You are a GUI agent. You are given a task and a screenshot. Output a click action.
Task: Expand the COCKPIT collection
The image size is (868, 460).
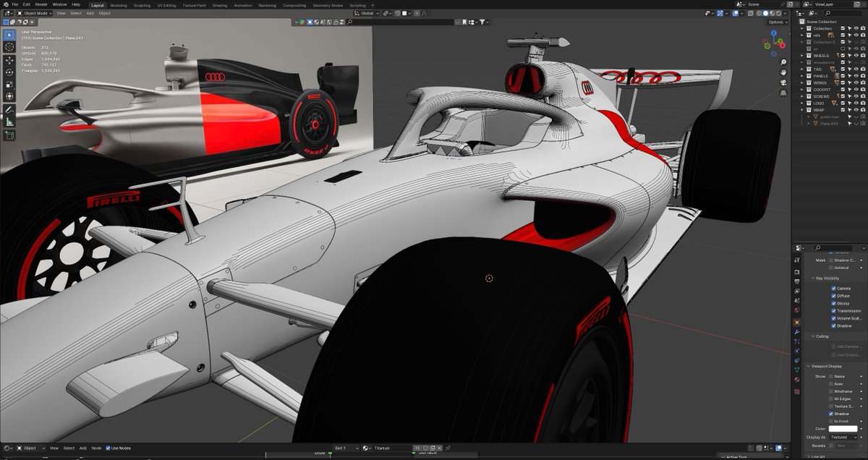click(801, 89)
